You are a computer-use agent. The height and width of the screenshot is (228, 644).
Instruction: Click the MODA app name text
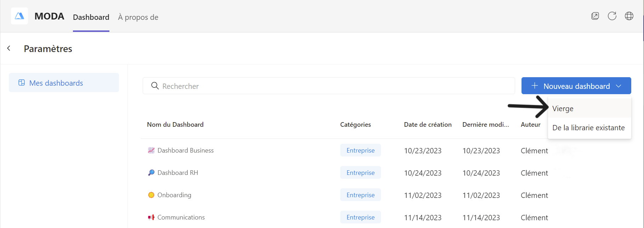point(49,16)
